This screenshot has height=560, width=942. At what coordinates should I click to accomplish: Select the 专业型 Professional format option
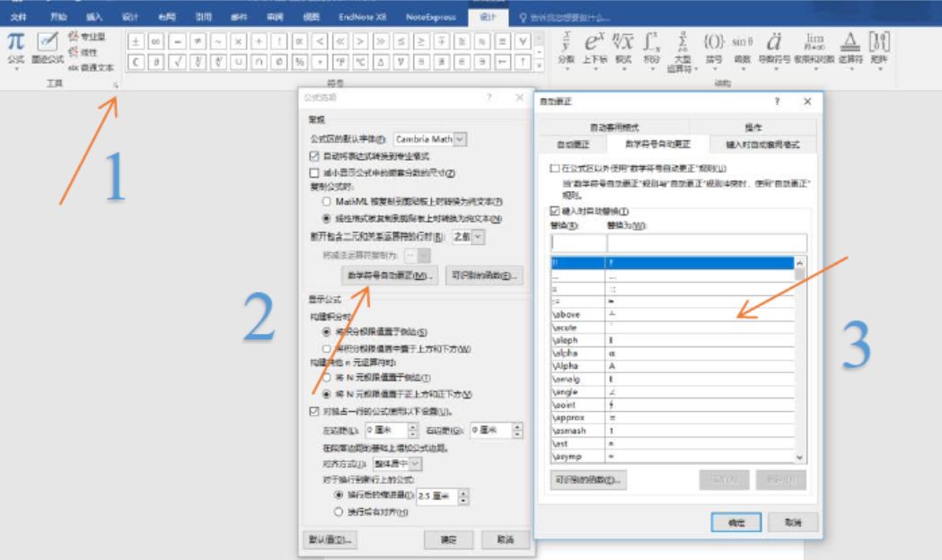click(x=88, y=37)
